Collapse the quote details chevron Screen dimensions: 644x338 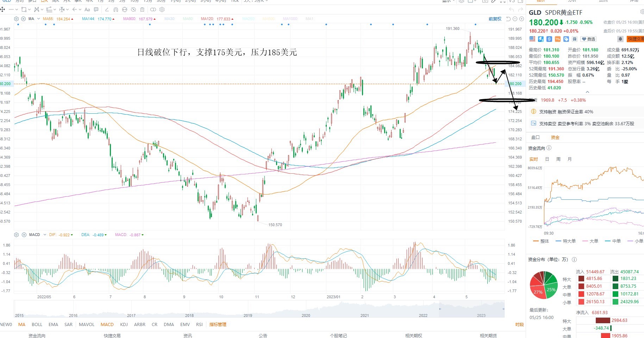coord(587,92)
